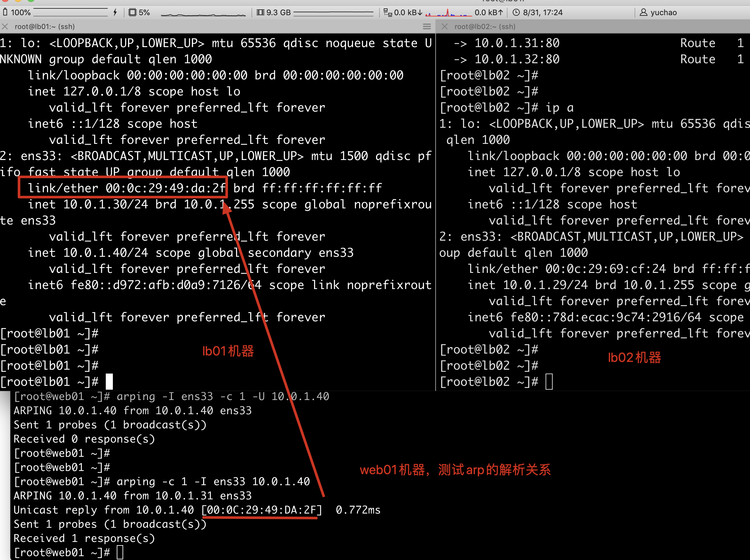Click the final web01 prompt cursor
This screenshot has height=560, width=750.
click(120, 553)
